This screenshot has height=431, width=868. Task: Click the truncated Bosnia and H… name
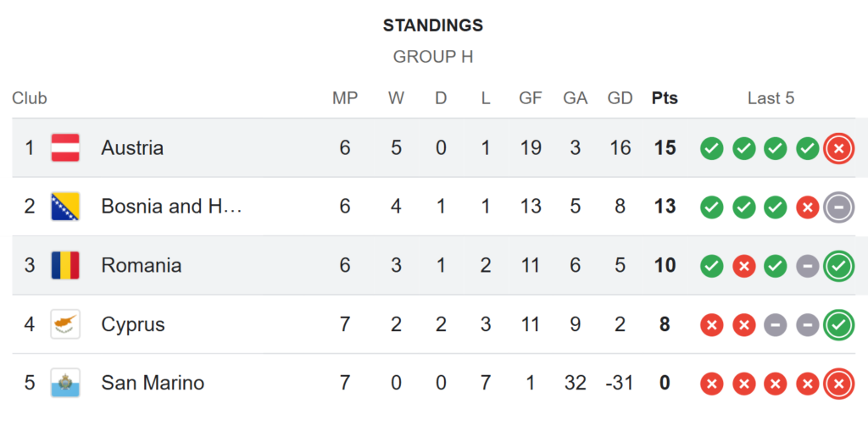pos(171,207)
